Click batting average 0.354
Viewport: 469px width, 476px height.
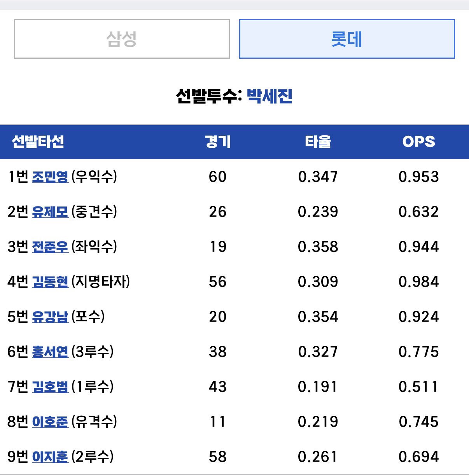[318, 317]
